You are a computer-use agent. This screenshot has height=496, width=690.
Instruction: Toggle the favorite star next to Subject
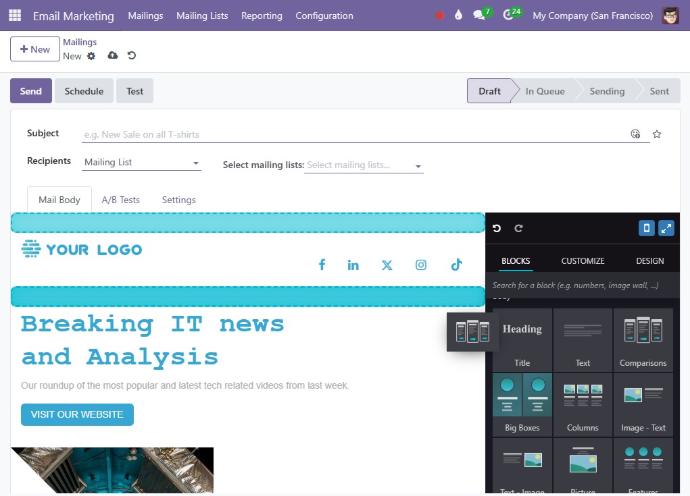point(657,134)
